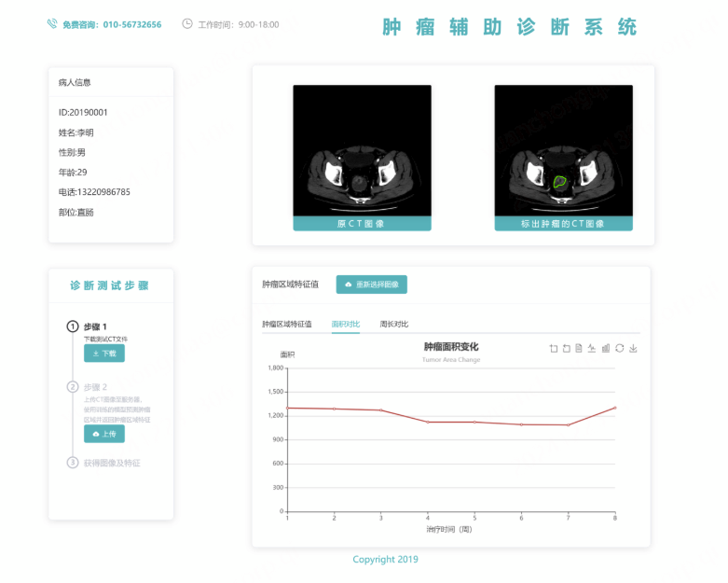
Task: Click the text 年龄:29
Action: point(73,173)
